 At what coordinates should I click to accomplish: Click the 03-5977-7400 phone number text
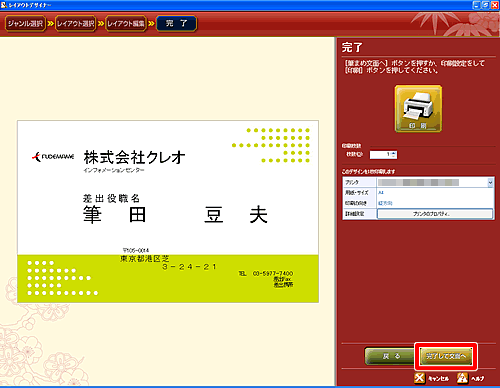point(273,273)
